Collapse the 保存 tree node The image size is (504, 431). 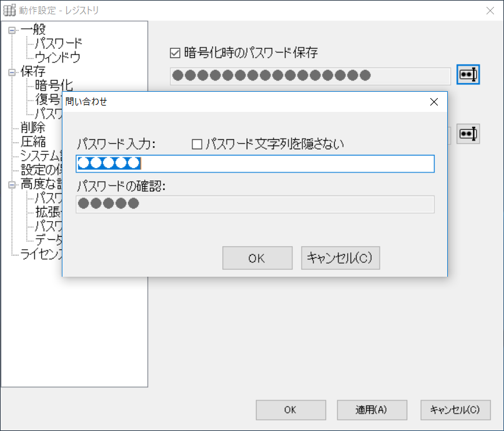click(x=12, y=71)
